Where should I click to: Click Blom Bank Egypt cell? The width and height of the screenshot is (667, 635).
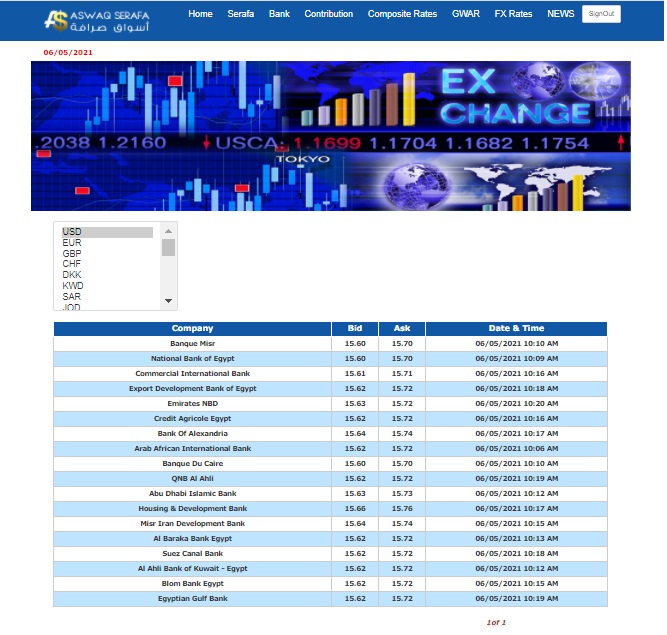click(x=192, y=584)
